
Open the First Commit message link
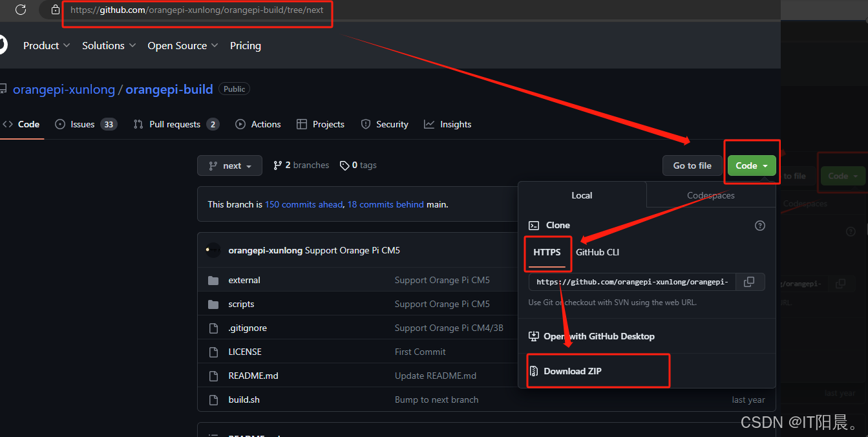[x=420, y=352]
